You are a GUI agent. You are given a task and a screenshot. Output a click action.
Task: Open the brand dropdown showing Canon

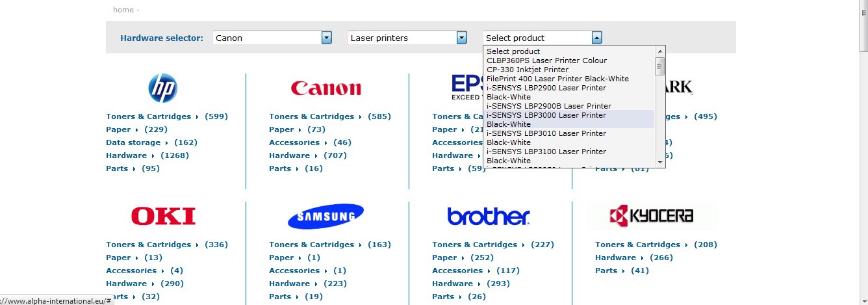click(273, 38)
